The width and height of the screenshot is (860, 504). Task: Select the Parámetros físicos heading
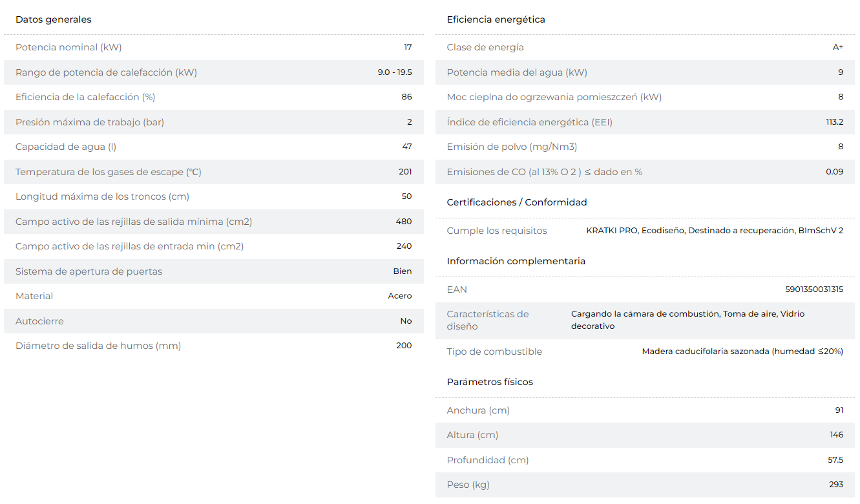point(490,382)
